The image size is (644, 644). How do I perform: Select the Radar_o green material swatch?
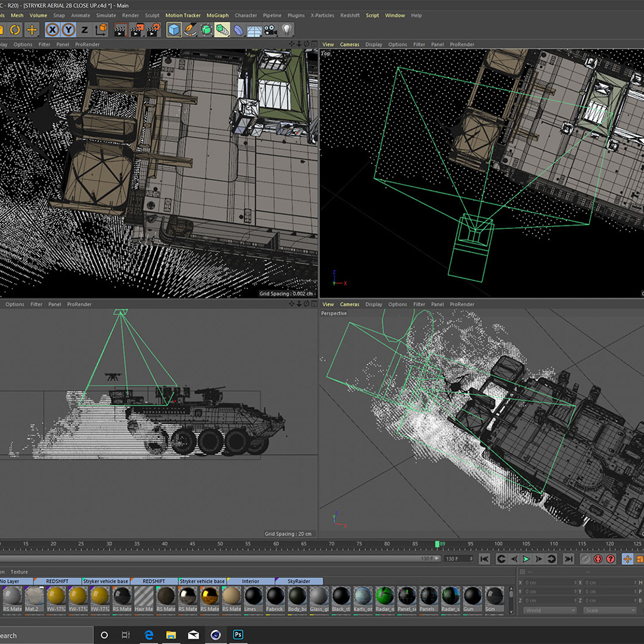coord(385,599)
